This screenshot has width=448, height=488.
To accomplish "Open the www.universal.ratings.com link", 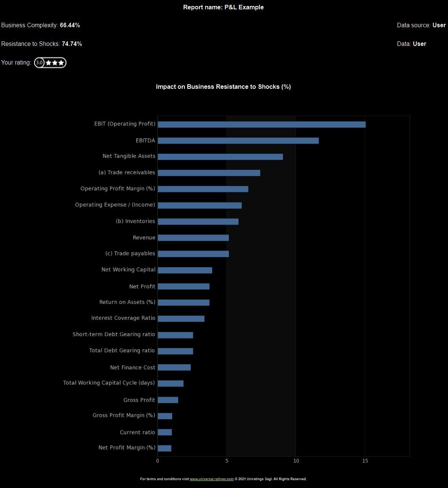I will 212,479.
